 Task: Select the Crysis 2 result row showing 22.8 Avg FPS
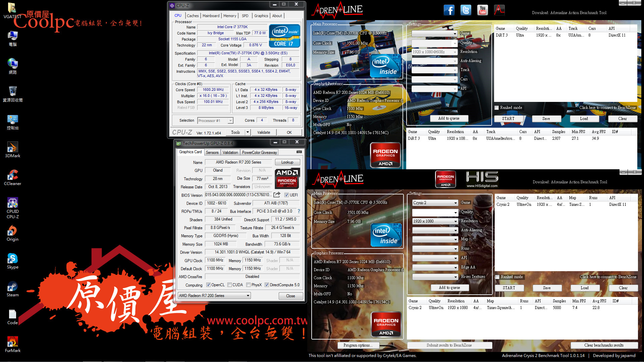pos(522,308)
